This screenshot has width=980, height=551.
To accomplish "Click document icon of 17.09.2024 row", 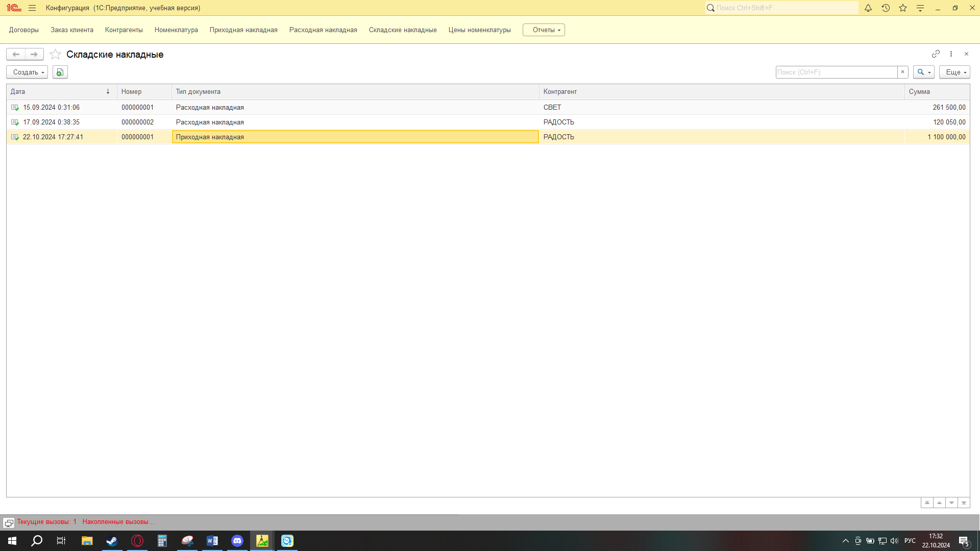I will 15,122.
